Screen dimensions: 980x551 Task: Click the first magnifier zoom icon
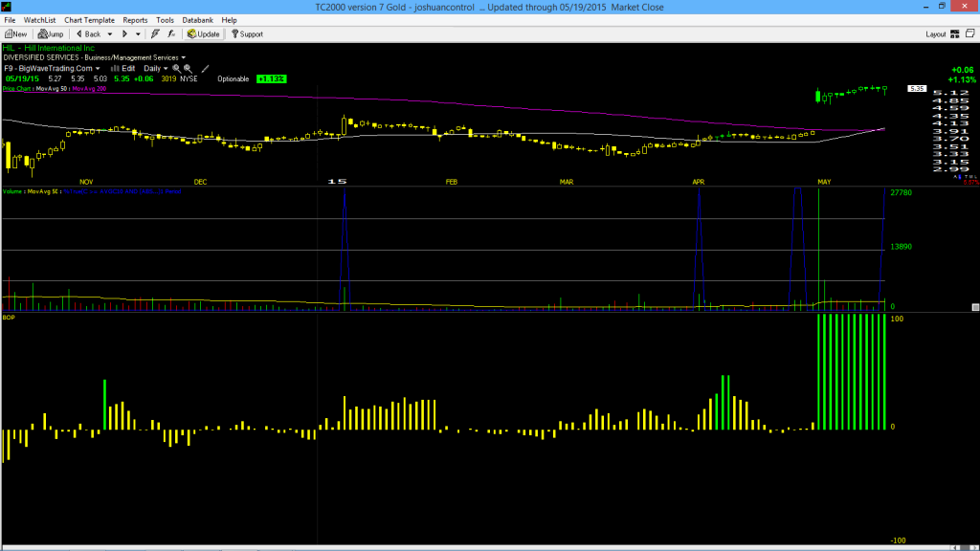176,69
